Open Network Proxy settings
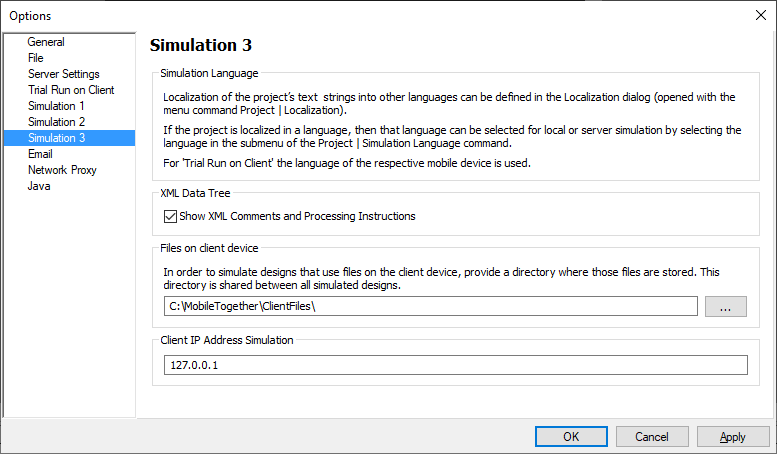 pyautogui.click(x=62, y=170)
